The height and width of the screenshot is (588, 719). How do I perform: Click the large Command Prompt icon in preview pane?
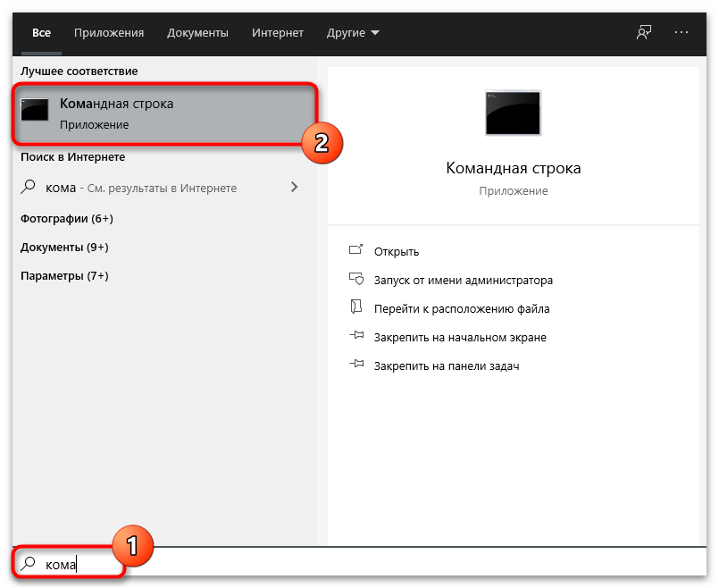pyautogui.click(x=512, y=113)
